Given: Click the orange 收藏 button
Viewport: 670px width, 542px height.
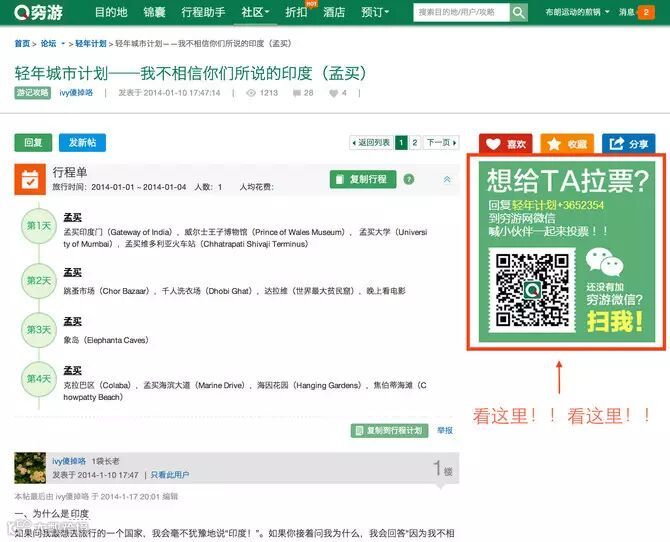Looking at the screenshot, I should coord(567,144).
